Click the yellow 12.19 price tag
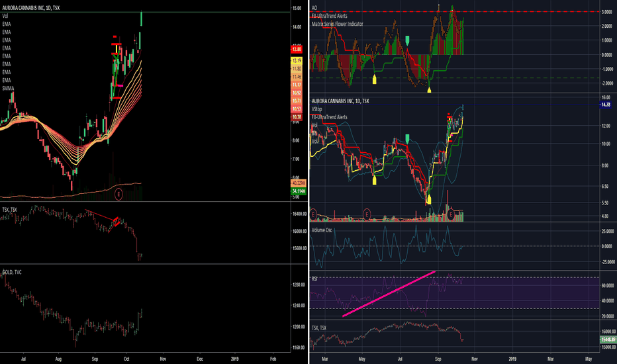Image resolution: width=617 pixels, height=364 pixels. click(297, 61)
